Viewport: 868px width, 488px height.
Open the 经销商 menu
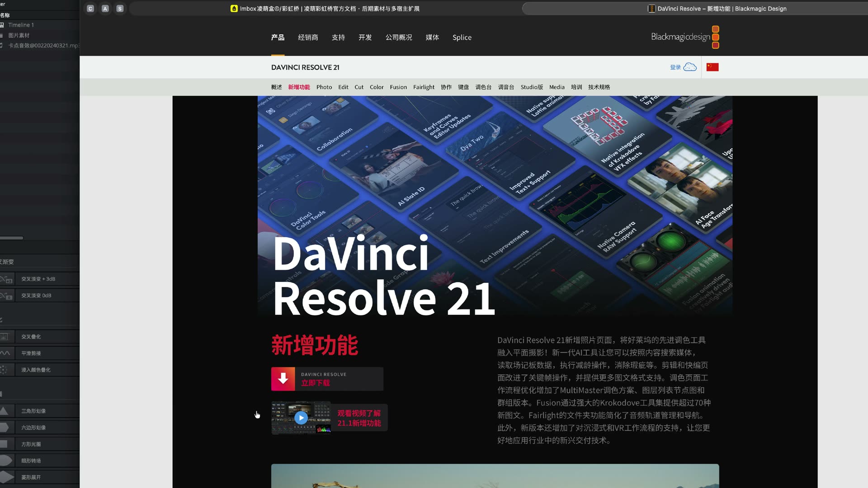[308, 38]
